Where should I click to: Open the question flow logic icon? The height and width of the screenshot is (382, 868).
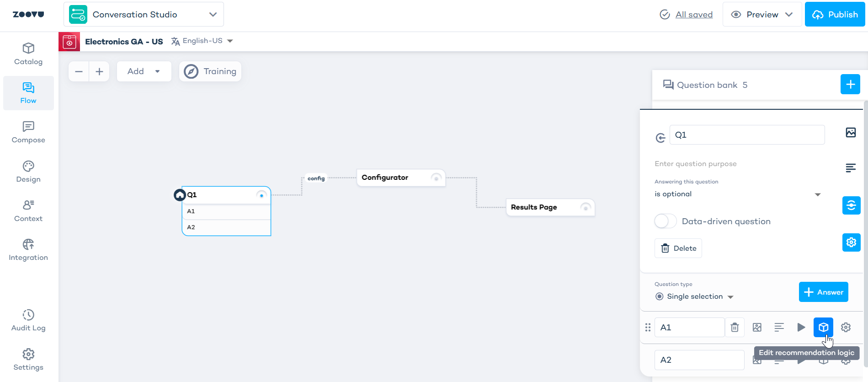click(x=851, y=205)
